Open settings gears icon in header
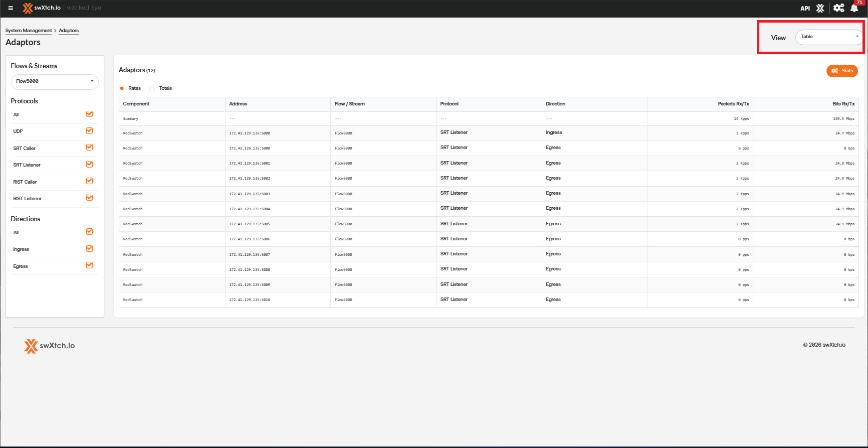The height and width of the screenshot is (448, 868). (x=838, y=8)
